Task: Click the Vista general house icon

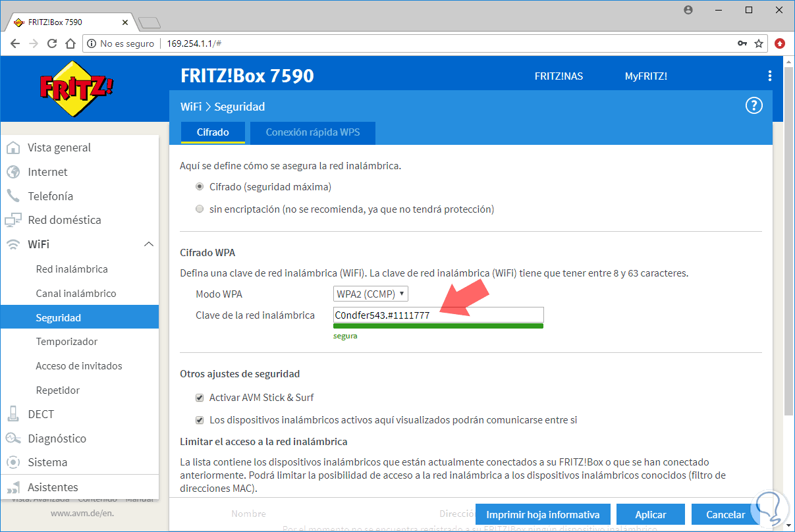Action: [13, 147]
